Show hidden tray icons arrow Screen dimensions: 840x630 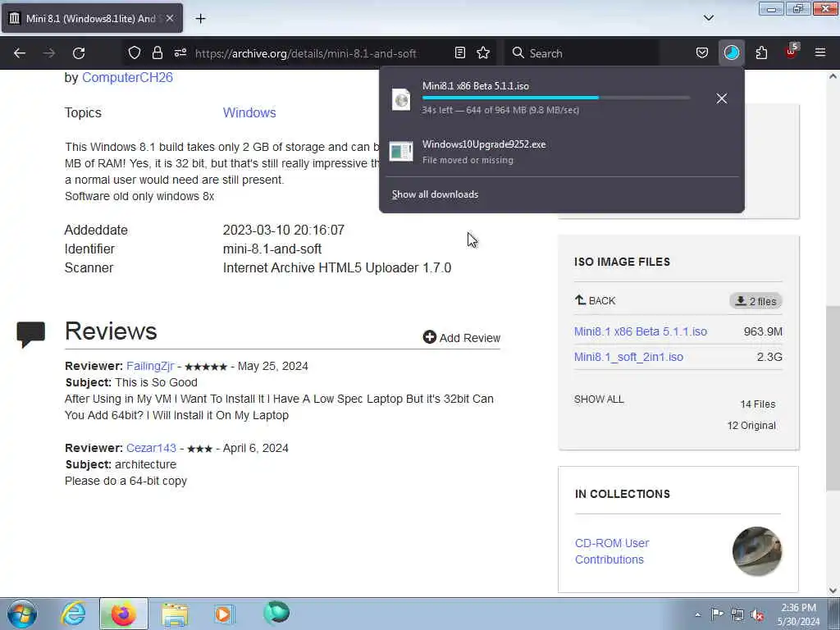697,614
